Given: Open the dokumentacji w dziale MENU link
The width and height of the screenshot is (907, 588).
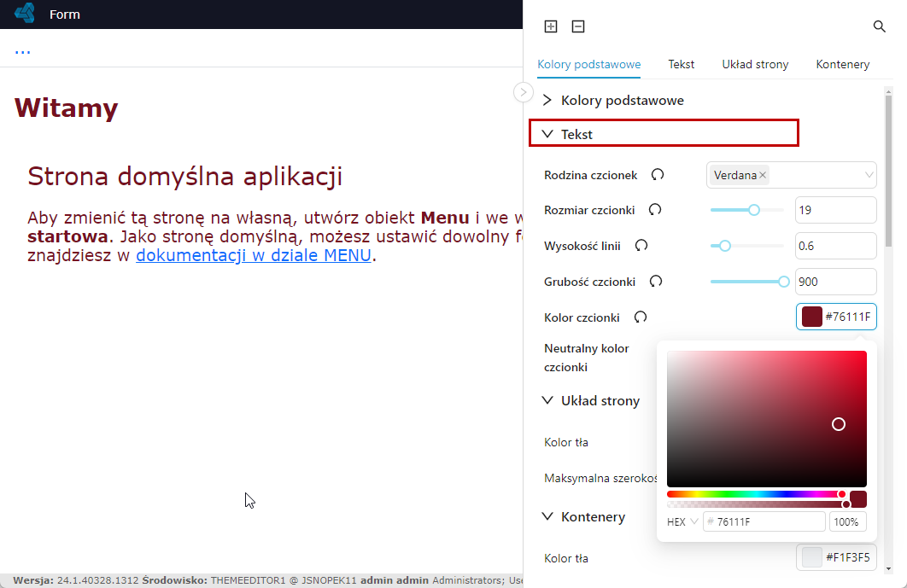Looking at the screenshot, I should tap(254, 255).
